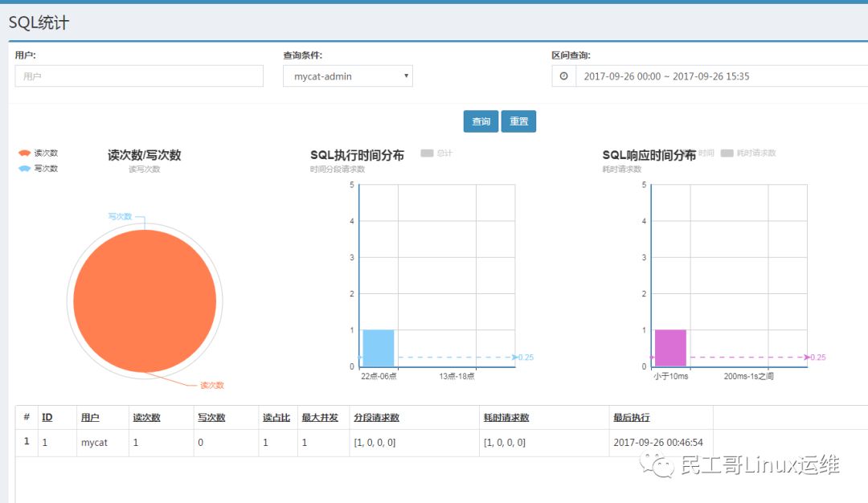Sort the table by the ID column
This screenshot has height=503, width=868.
(x=47, y=416)
